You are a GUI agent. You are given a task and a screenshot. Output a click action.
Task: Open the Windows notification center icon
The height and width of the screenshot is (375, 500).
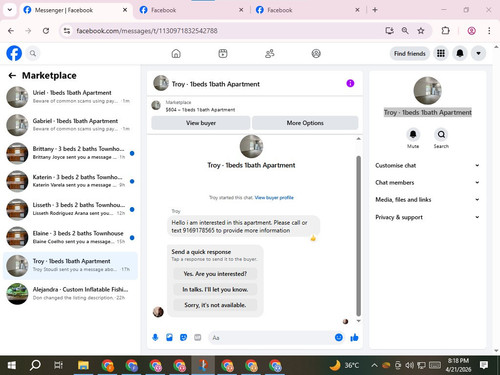(484, 365)
